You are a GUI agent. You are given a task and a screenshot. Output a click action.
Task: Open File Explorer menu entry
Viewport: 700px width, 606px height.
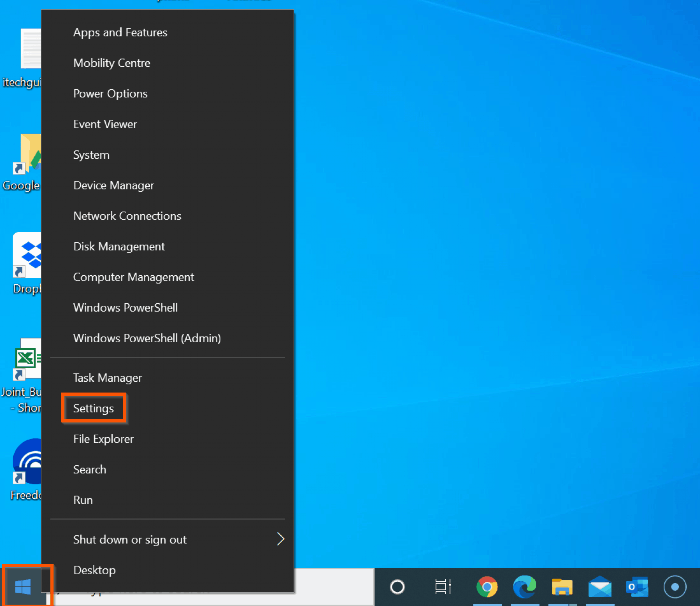pos(167,439)
